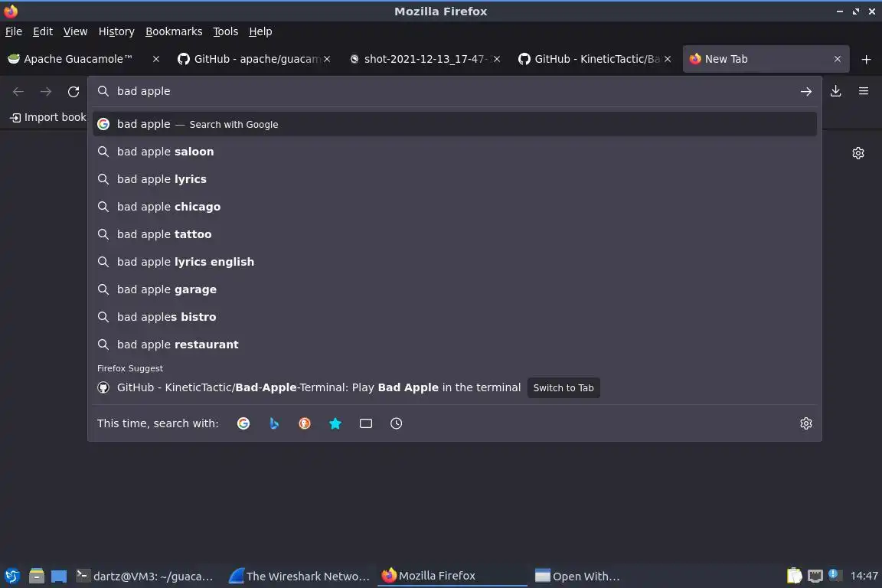Open clipboard tray icon
This screenshot has height=588, width=882.
pyautogui.click(x=794, y=576)
